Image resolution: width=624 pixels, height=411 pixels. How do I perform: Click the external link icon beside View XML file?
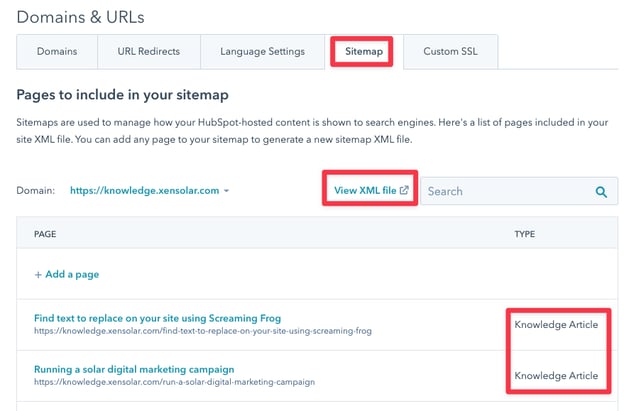(404, 190)
